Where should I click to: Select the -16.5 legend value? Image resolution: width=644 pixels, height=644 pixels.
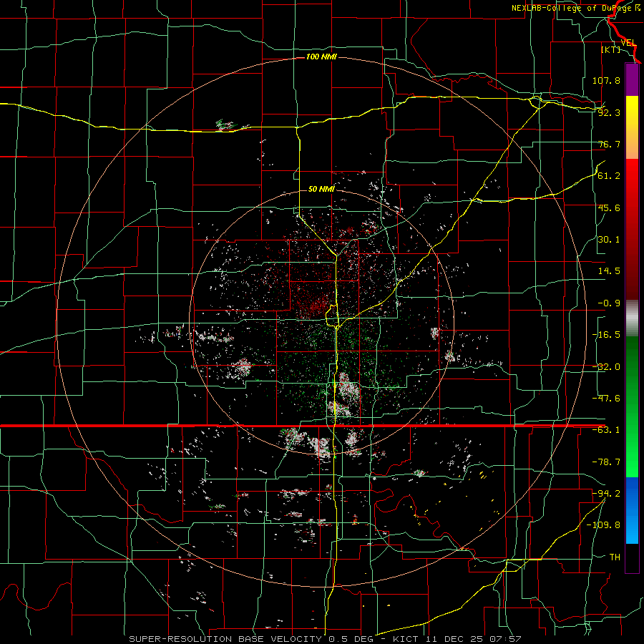tap(606, 335)
